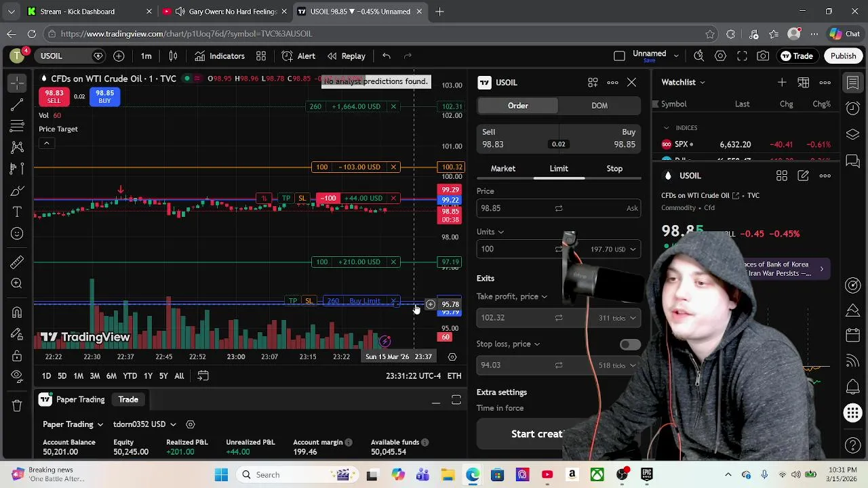Open the chart type candle selector
The image size is (868, 488).
(173, 56)
